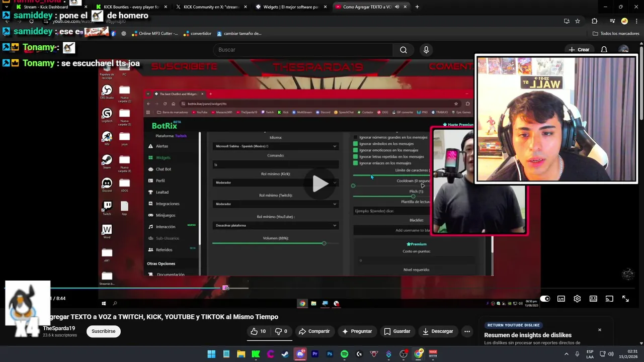Start voice search with the microphone icon

pyautogui.click(x=426, y=50)
